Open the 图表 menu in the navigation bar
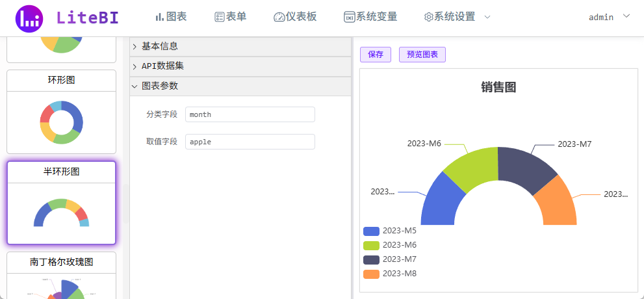The width and height of the screenshot is (644, 299). [x=172, y=17]
